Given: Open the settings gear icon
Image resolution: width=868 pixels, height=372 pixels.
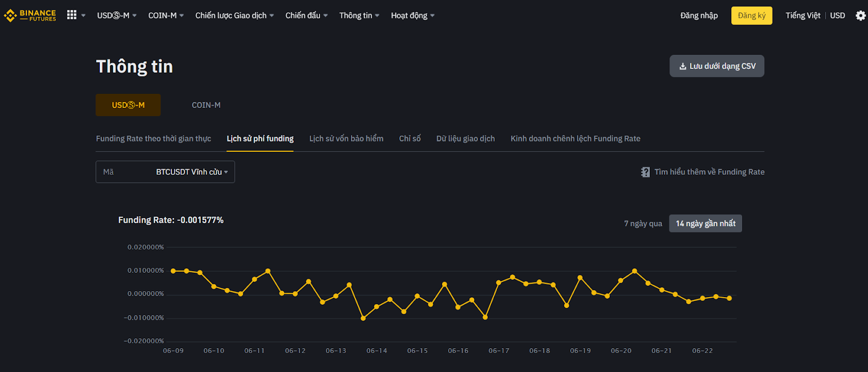Looking at the screenshot, I should 860,15.
